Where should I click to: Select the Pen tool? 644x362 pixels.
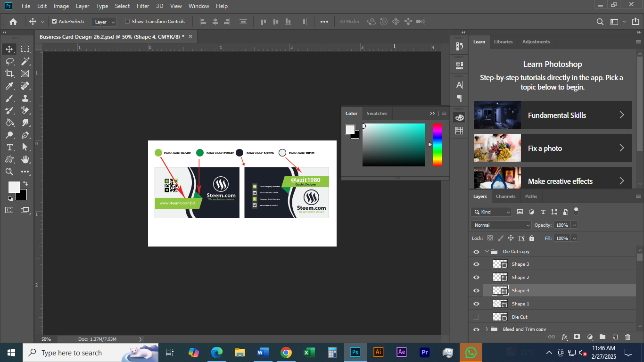tap(25, 135)
